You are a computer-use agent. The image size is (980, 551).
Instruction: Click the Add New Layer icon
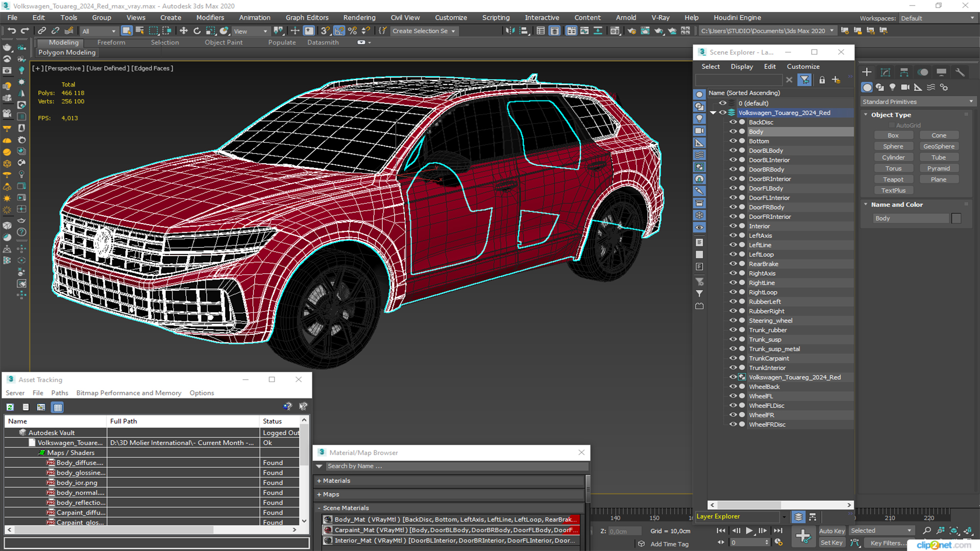(x=836, y=80)
